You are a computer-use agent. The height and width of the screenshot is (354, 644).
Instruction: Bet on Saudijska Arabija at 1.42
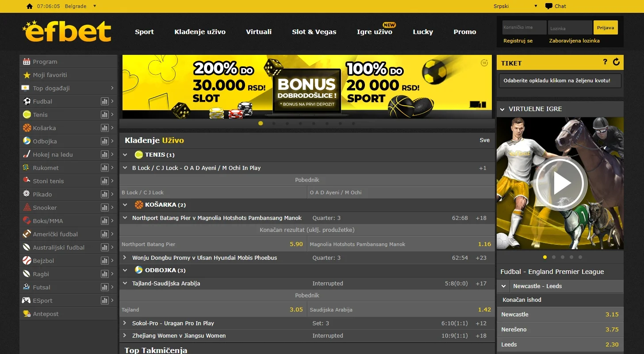pos(401,310)
